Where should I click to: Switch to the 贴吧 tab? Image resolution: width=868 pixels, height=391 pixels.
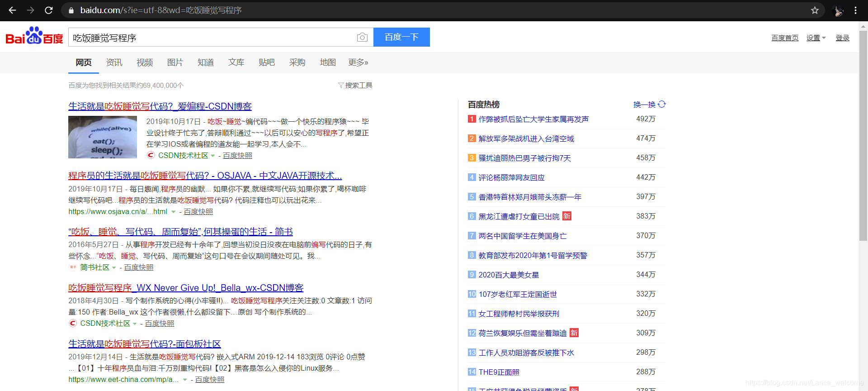pyautogui.click(x=267, y=62)
